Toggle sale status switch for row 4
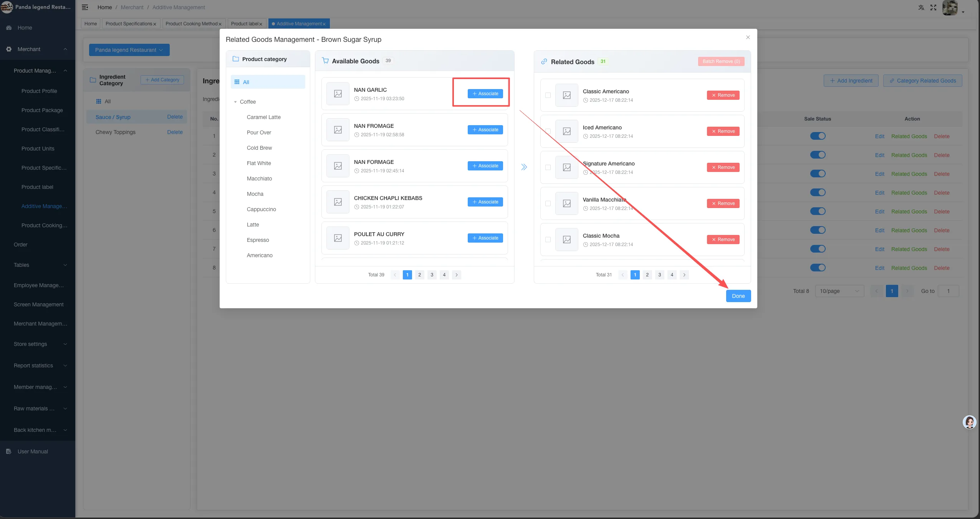 tap(818, 192)
